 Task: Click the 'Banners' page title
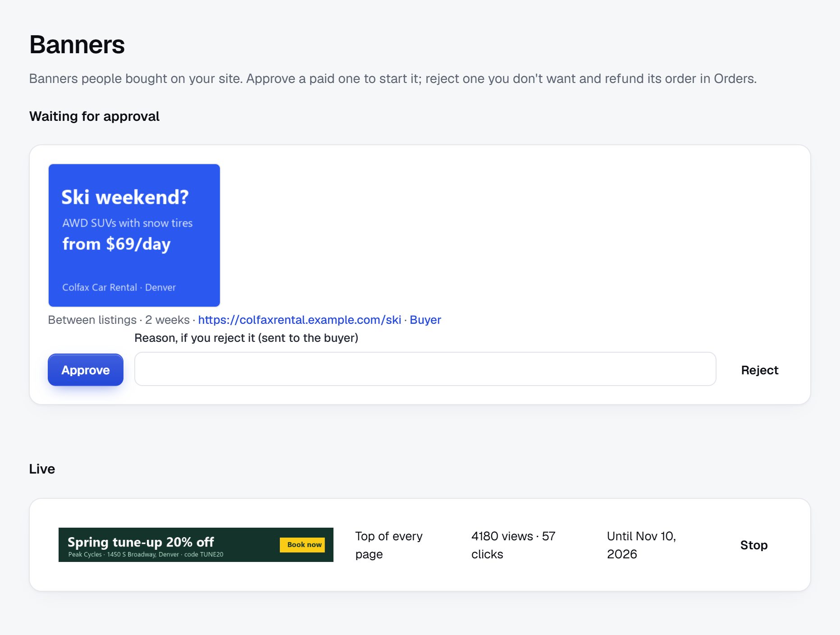click(77, 45)
